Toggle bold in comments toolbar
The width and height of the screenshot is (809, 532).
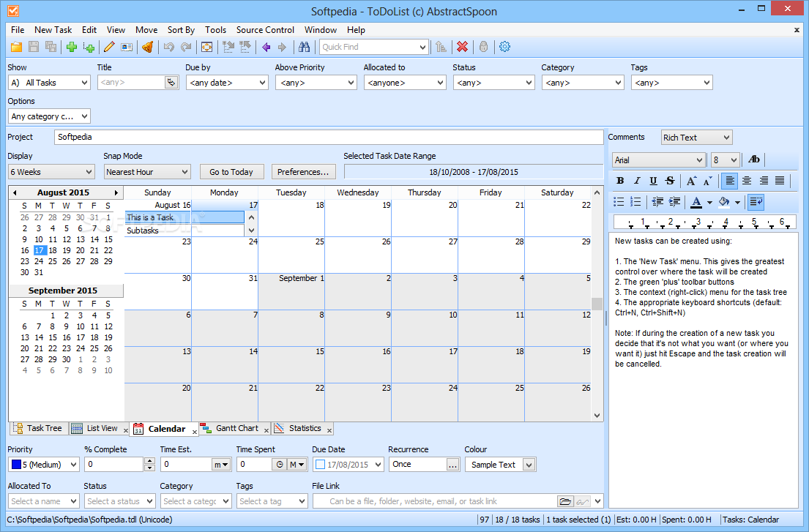click(x=620, y=181)
